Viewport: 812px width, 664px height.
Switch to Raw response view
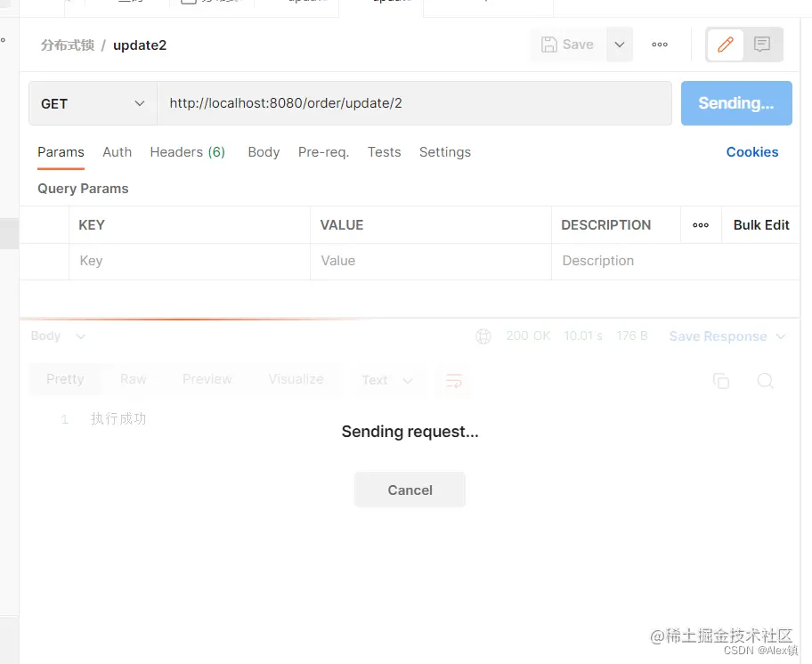coord(133,379)
